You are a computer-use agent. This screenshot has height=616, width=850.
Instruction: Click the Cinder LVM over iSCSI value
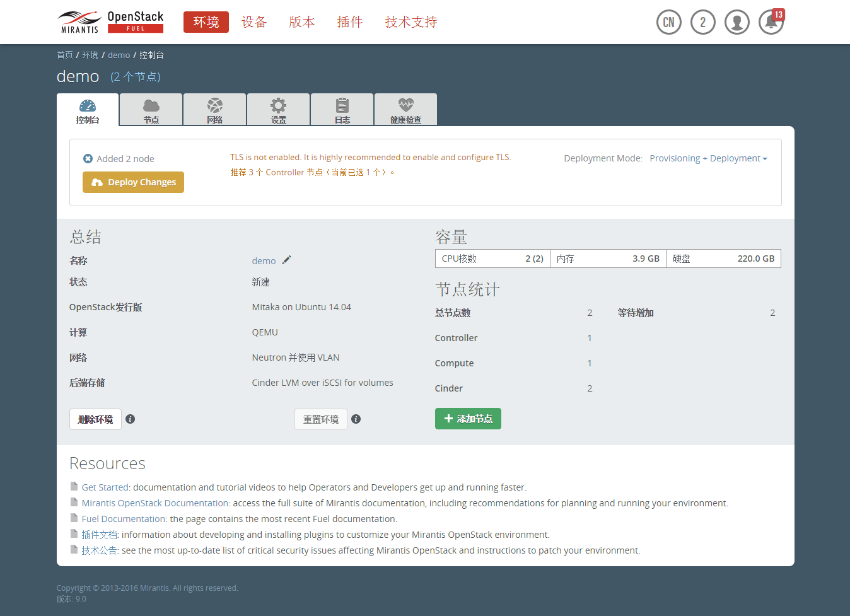[x=322, y=383]
